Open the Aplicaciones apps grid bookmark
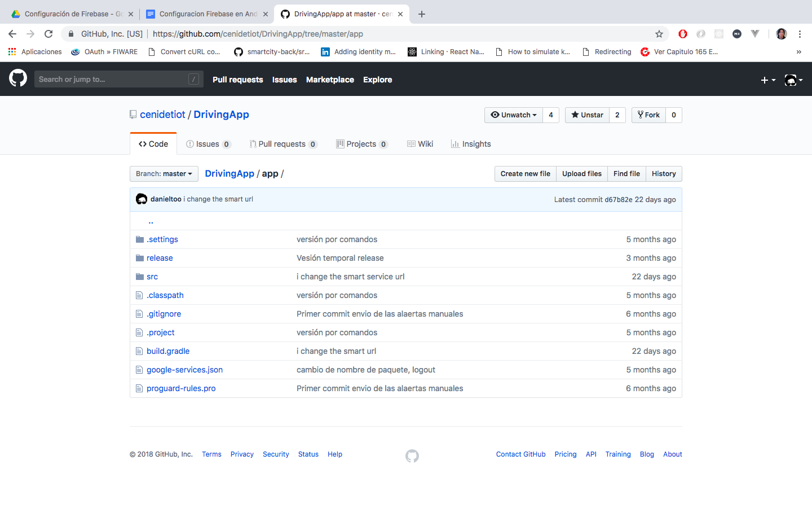 tap(35, 52)
